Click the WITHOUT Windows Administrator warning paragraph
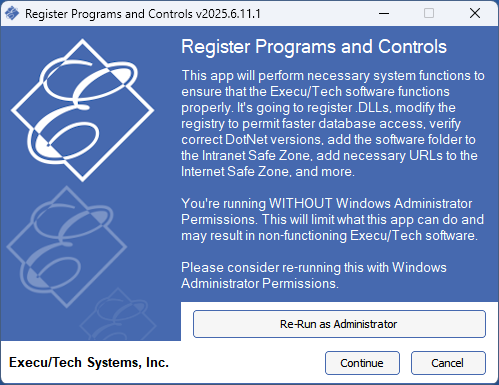The width and height of the screenshot is (499, 385). 332,219
